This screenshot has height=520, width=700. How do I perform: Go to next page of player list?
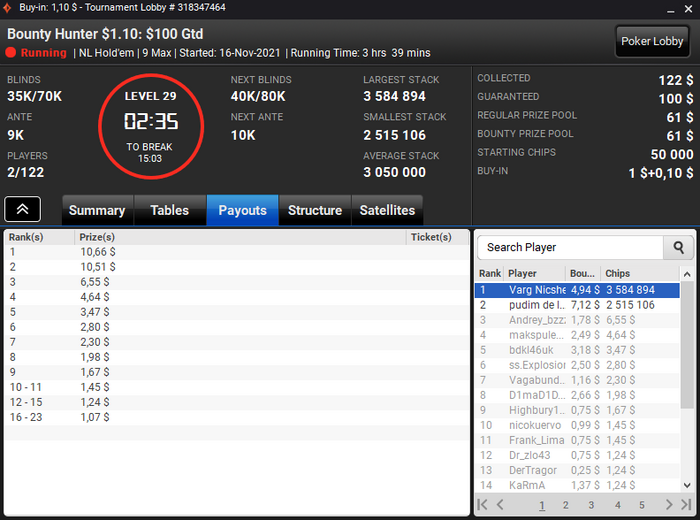pyautogui.click(x=669, y=504)
